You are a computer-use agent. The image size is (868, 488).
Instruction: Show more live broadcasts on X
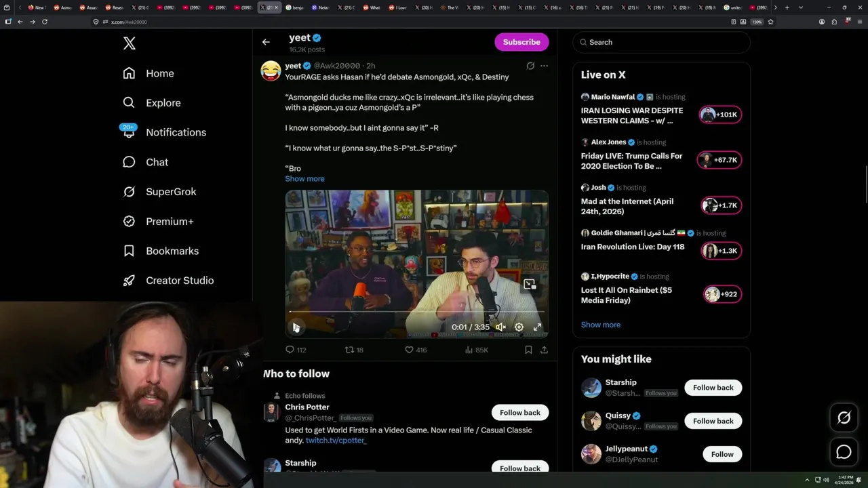601,325
